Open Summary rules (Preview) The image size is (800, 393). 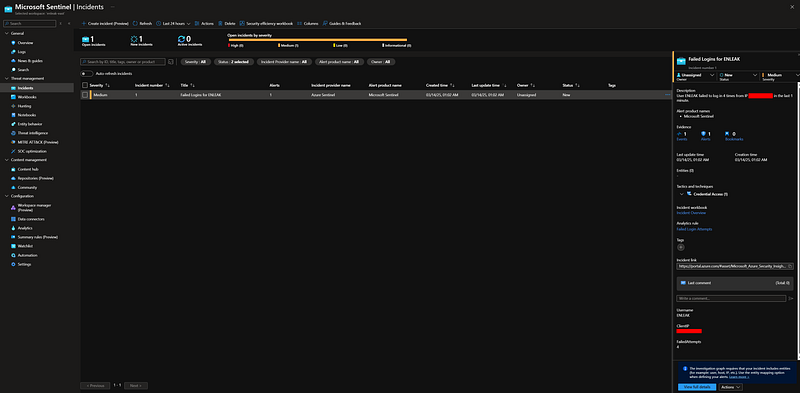coord(37,237)
